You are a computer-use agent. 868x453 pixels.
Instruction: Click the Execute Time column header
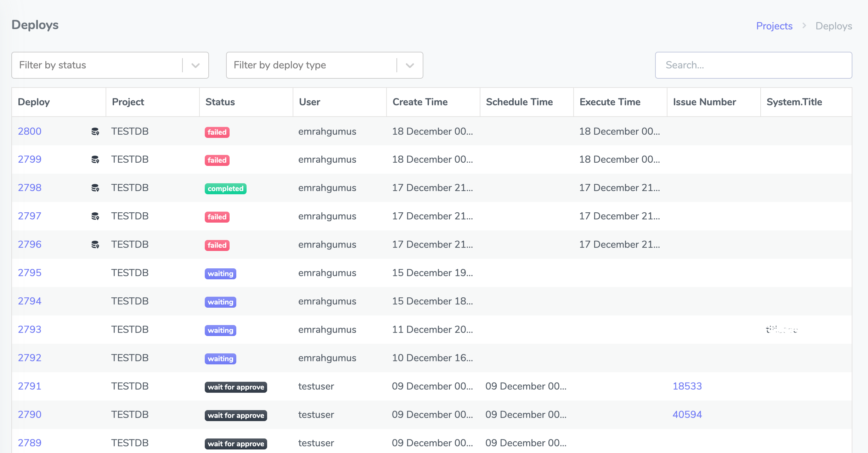coord(610,102)
